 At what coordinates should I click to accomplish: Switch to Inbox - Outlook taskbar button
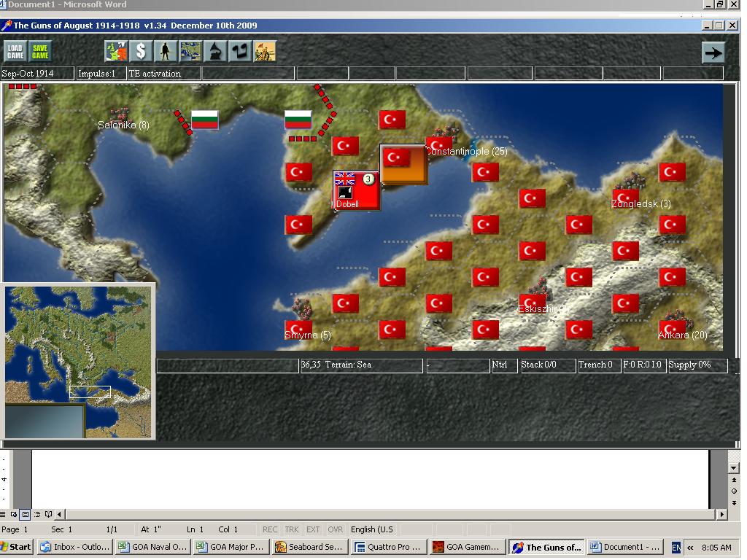pos(75,547)
